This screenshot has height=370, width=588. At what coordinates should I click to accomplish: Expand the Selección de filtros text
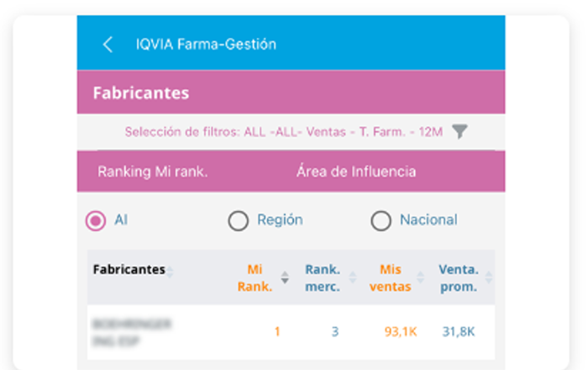click(x=284, y=132)
